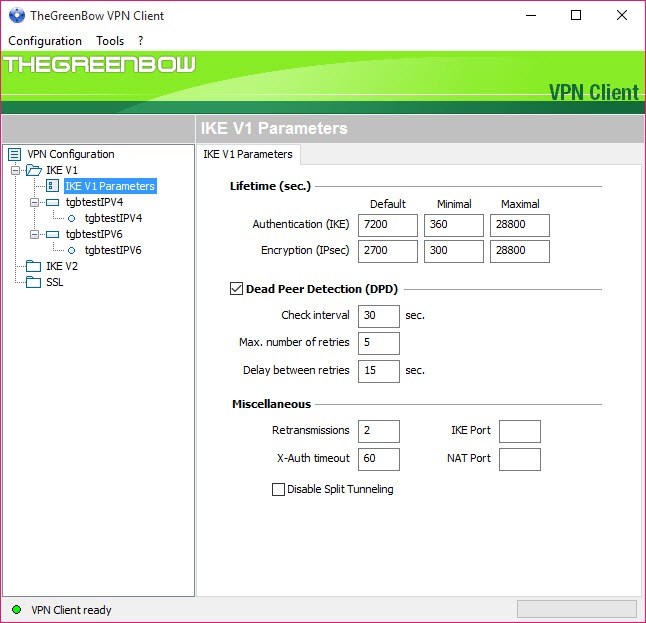The height and width of the screenshot is (623, 646).
Task: Click Authentication (IKE) Maximal lifetime field
Action: 520,225
